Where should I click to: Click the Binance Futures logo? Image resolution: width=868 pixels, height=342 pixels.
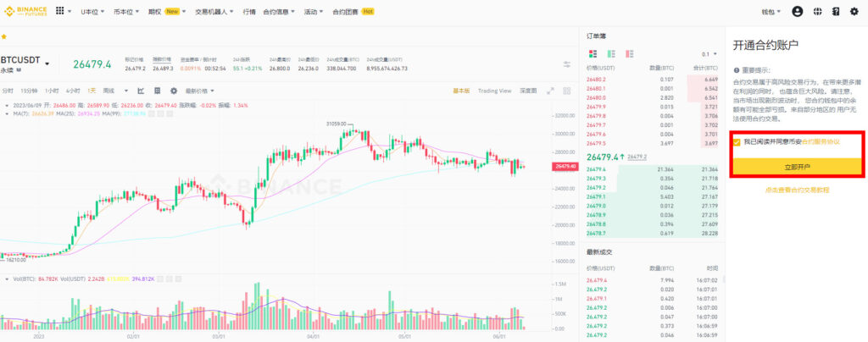click(25, 11)
